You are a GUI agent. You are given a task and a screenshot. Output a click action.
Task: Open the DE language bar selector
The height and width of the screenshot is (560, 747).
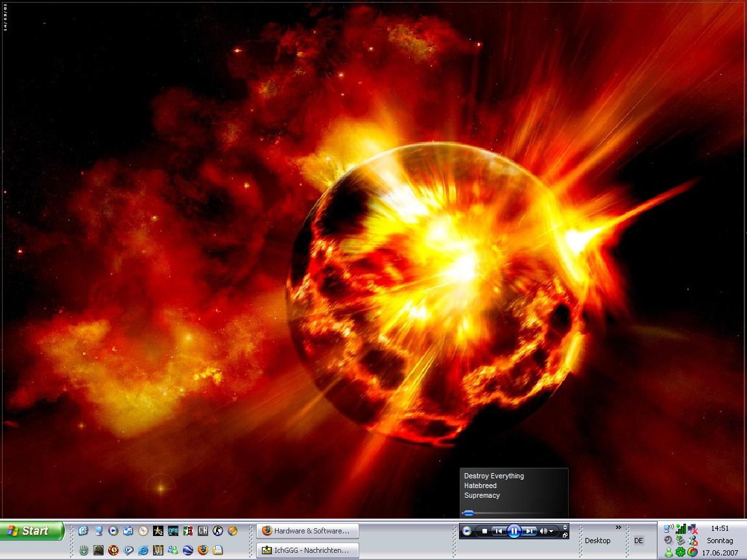coord(639,541)
